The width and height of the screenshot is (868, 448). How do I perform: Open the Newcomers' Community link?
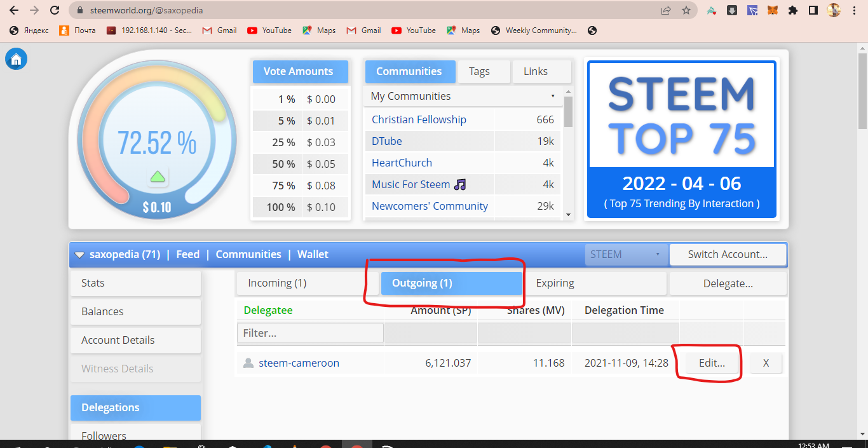tap(430, 206)
